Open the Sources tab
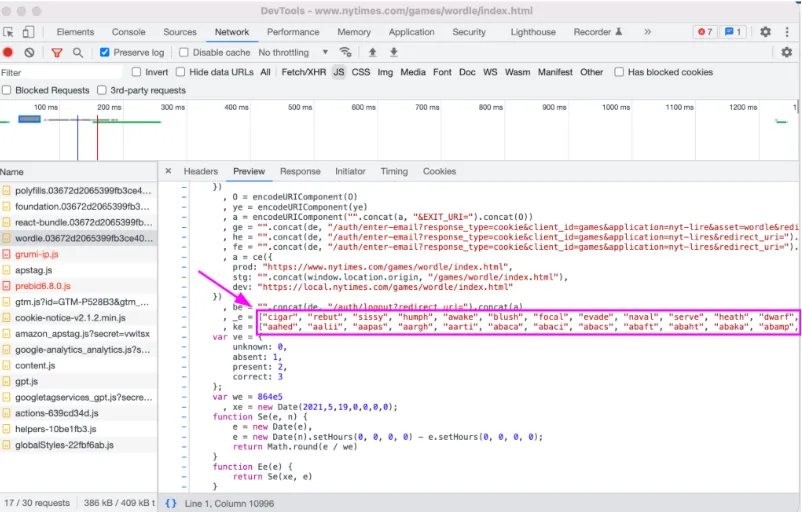Image resolution: width=802 pixels, height=512 pixels. point(180,32)
